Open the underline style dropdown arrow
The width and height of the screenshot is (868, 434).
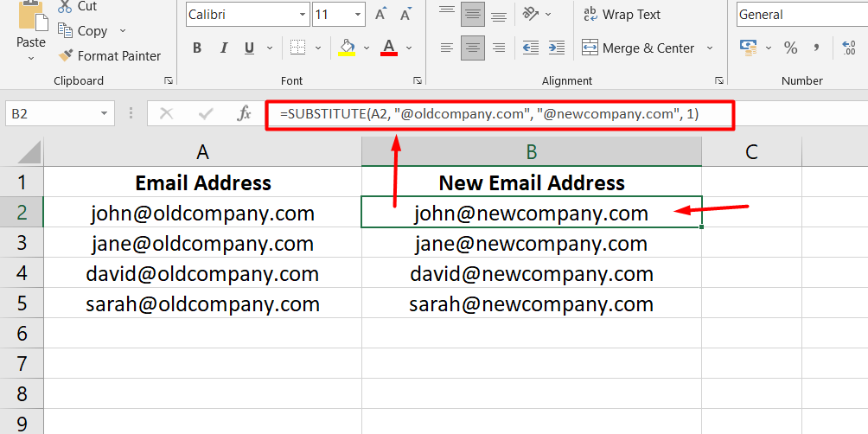(269, 48)
